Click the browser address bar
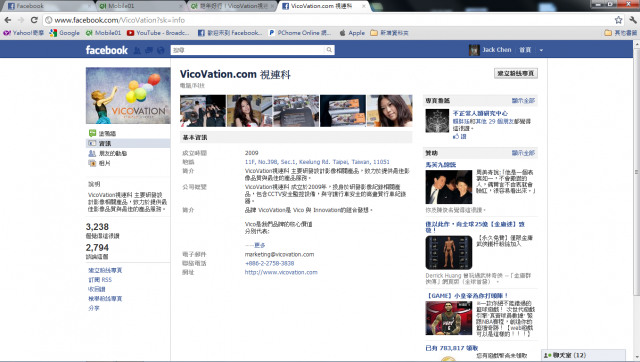 click(x=329, y=20)
